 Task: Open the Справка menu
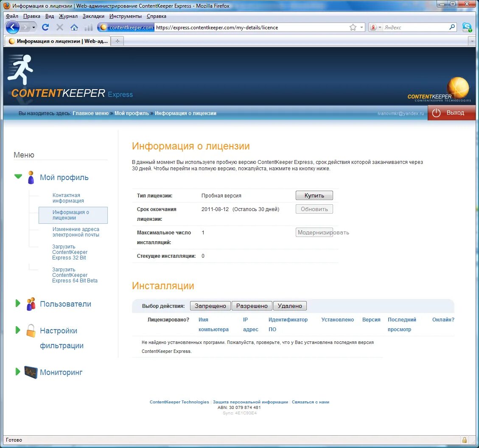[157, 16]
